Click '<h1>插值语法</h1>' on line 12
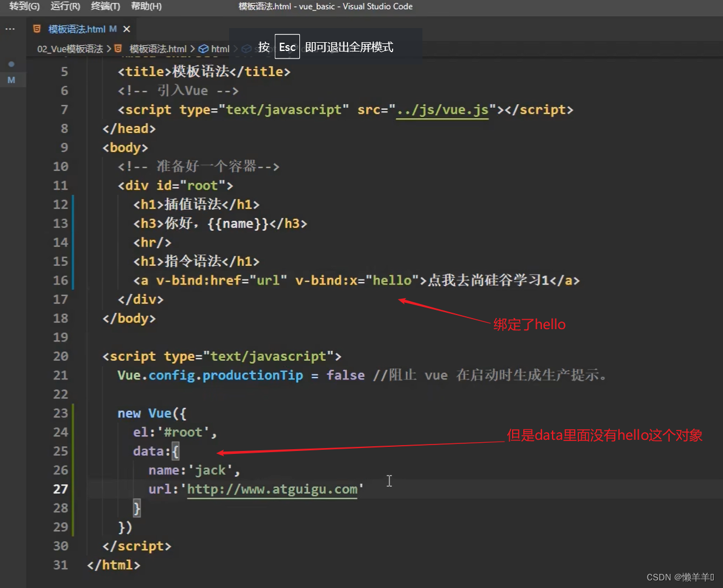Screen dimensions: 723x588 [x=196, y=204]
